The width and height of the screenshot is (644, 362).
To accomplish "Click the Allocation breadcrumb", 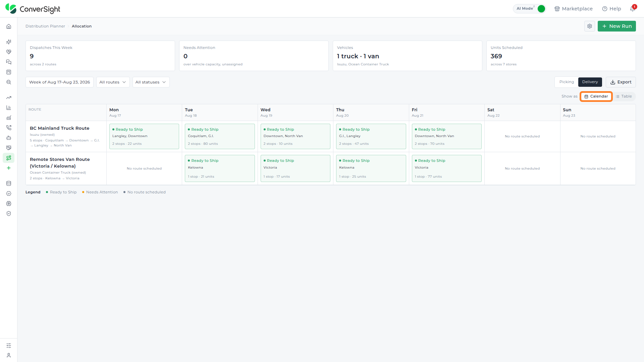I will pyautogui.click(x=82, y=26).
